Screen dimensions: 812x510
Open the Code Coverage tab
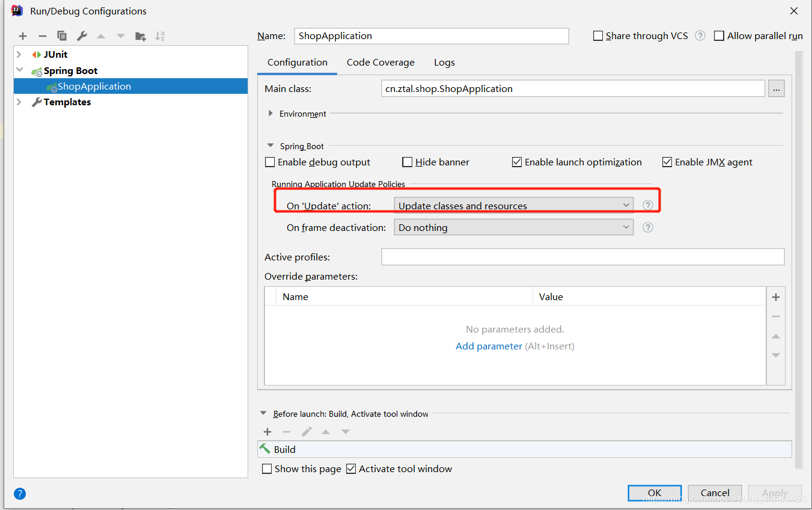click(380, 63)
